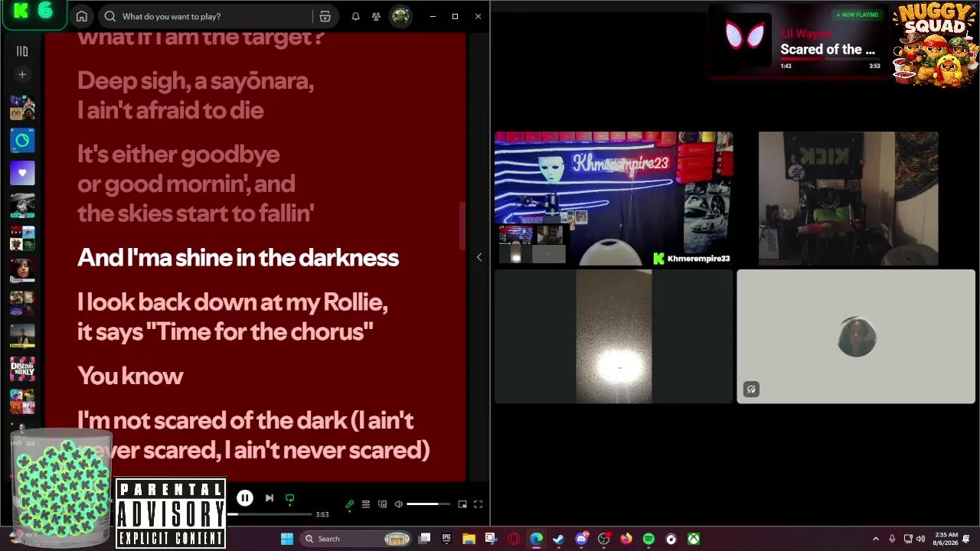
Task: Click the Now Playing song title 'Scared of the ...'
Action: coord(828,50)
